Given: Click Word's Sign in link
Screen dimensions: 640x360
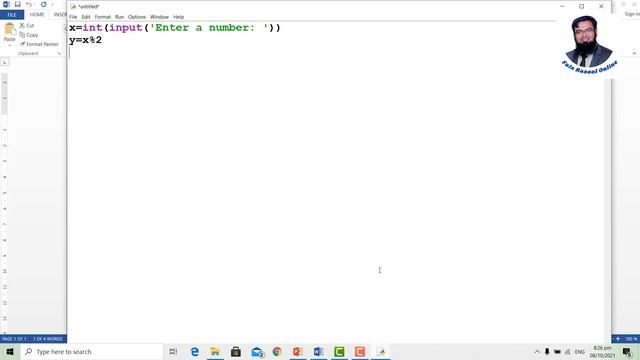Looking at the screenshot, I should 632,14.
